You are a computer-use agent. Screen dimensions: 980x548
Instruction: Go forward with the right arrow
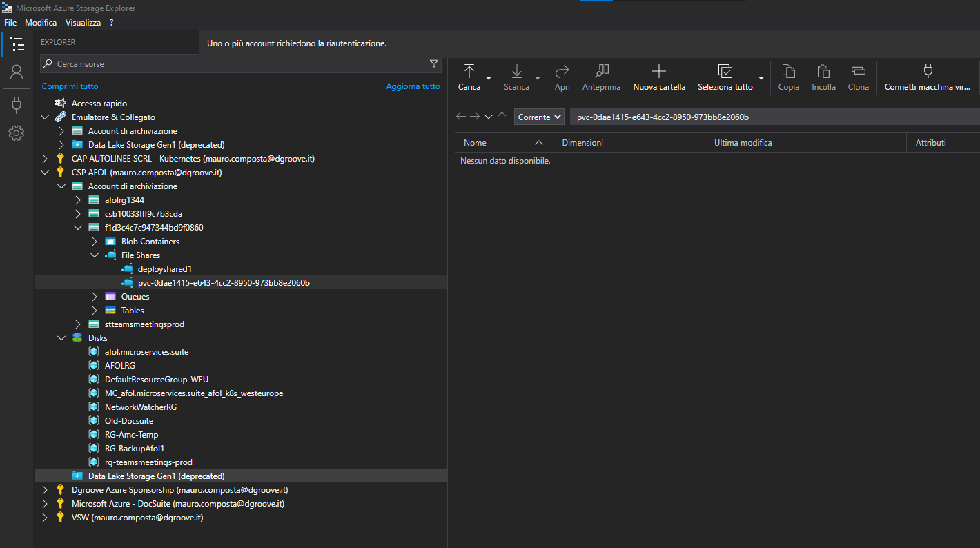tap(475, 117)
